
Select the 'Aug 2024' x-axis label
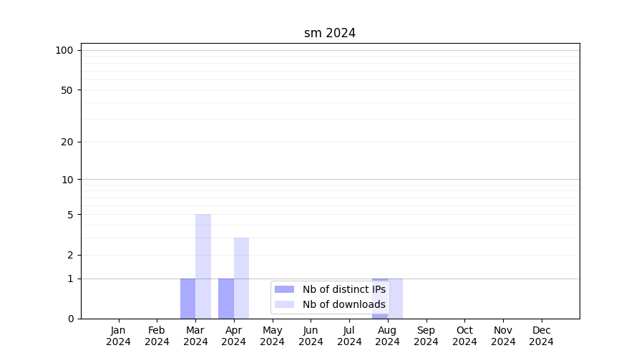pyautogui.click(x=387, y=336)
